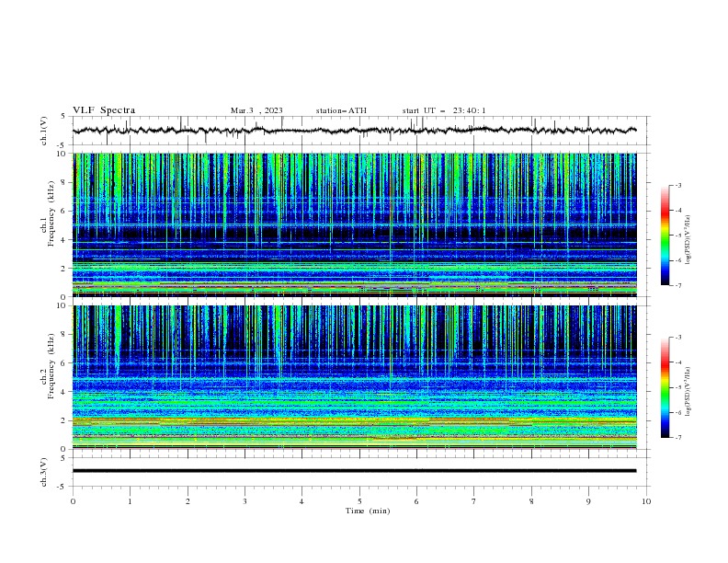Click the "-7" tick on ch.1 colorbar
Viewport: 728px width, 563px height.
677,285
